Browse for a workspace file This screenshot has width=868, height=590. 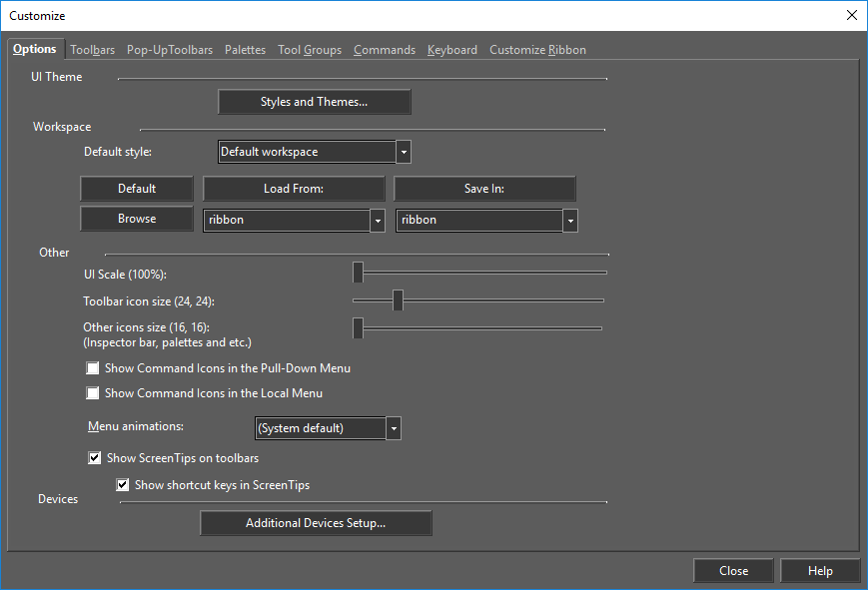[137, 219]
